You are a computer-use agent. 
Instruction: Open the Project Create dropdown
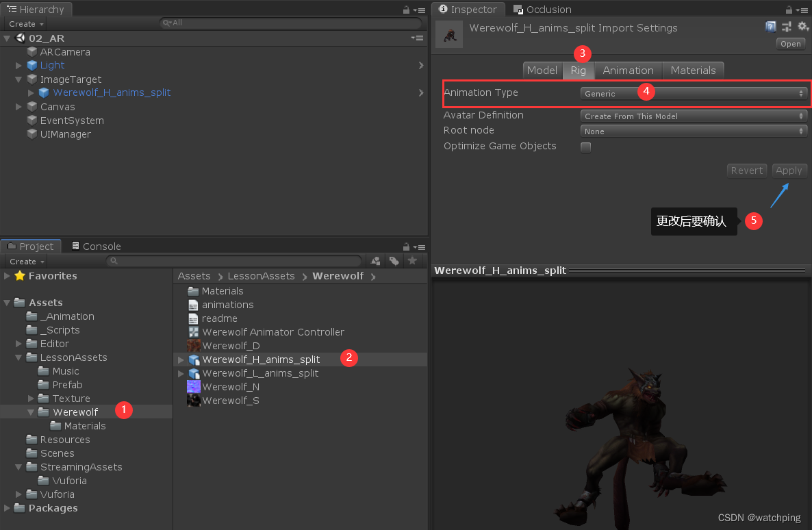(x=26, y=262)
